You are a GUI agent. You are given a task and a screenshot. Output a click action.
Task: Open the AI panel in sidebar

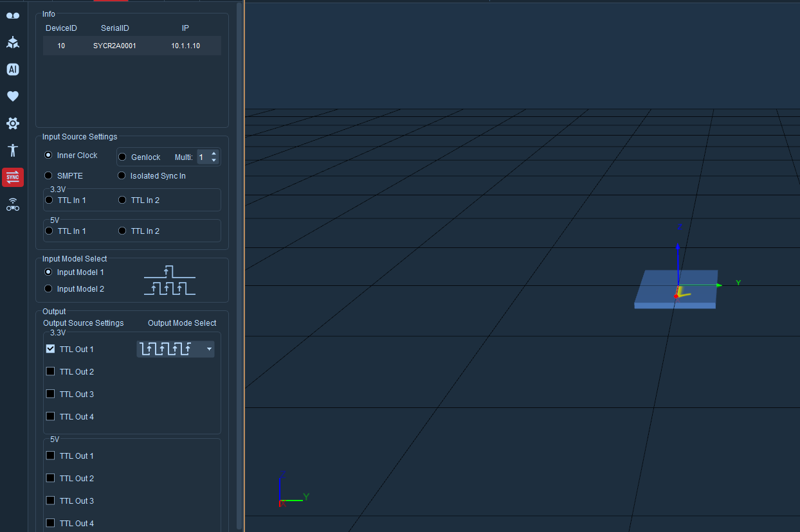(13, 69)
